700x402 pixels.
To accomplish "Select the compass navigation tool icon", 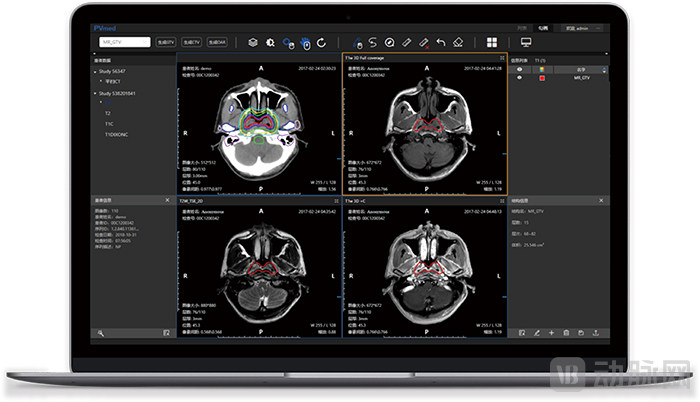I will coord(389,43).
